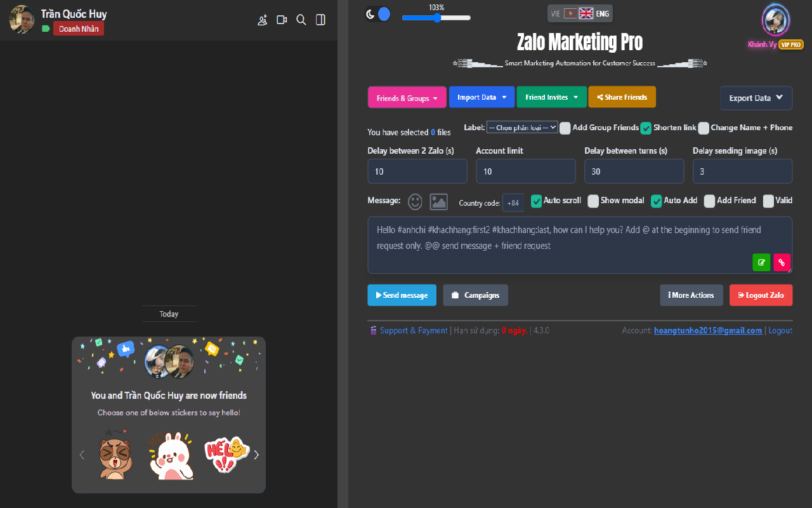This screenshot has height=508, width=812.
Task: Click the add friend icon in chat header
Action: 263,20
